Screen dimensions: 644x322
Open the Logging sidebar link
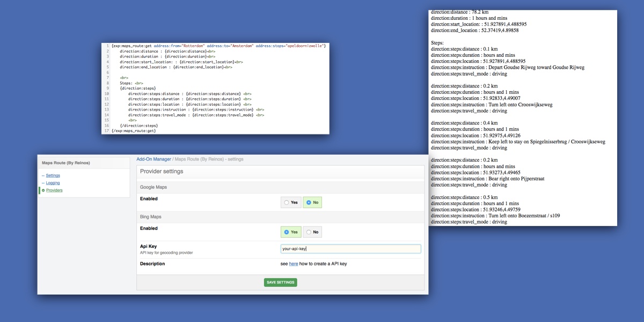[53, 183]
